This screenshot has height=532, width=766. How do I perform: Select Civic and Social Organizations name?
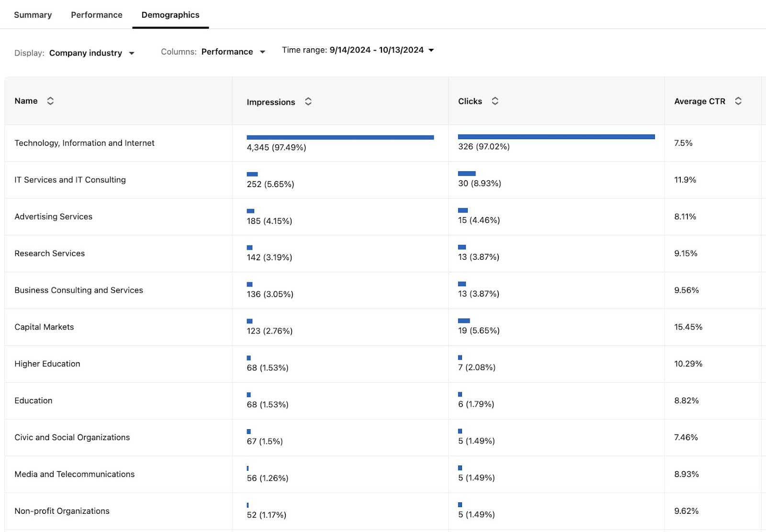tap(72, 438)
